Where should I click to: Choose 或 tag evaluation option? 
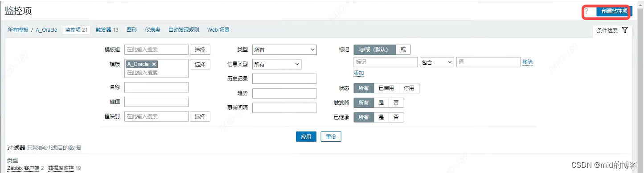(x=403, y=49)
